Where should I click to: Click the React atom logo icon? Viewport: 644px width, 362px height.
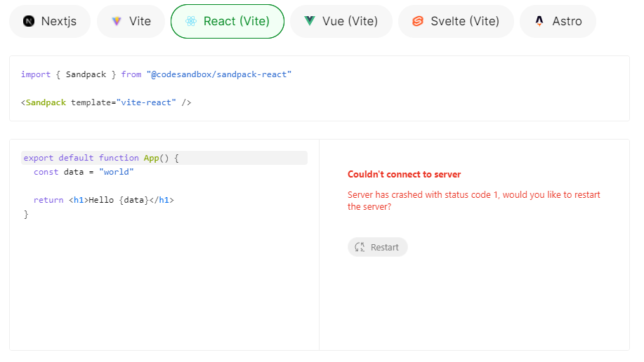pos(191,21)
